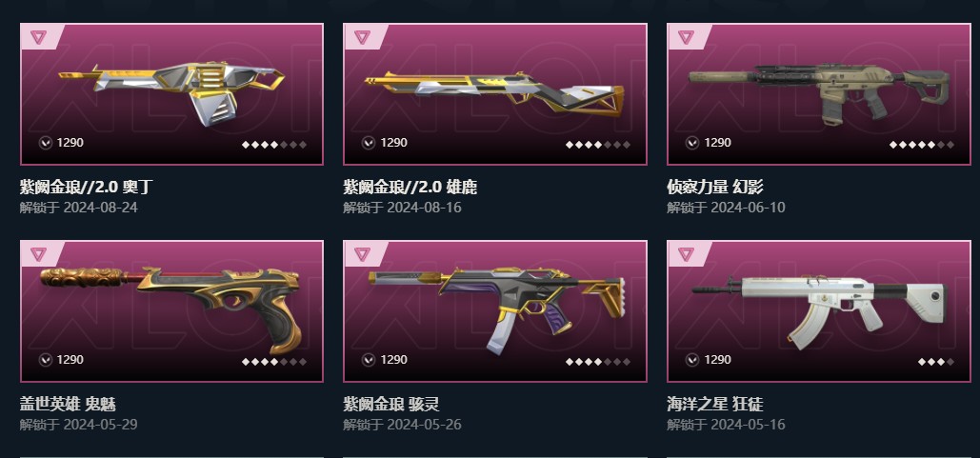This screenshot has height=458, width=980.
Task: Open the 紫阙金琅//2.0 雄鹿 skin title
Action: click(x=410, y=187)
